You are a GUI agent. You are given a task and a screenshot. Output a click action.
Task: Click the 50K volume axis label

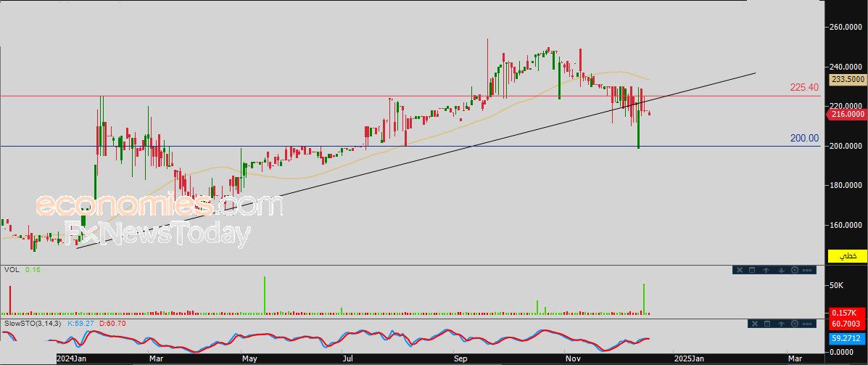click(x=835, y=285)
